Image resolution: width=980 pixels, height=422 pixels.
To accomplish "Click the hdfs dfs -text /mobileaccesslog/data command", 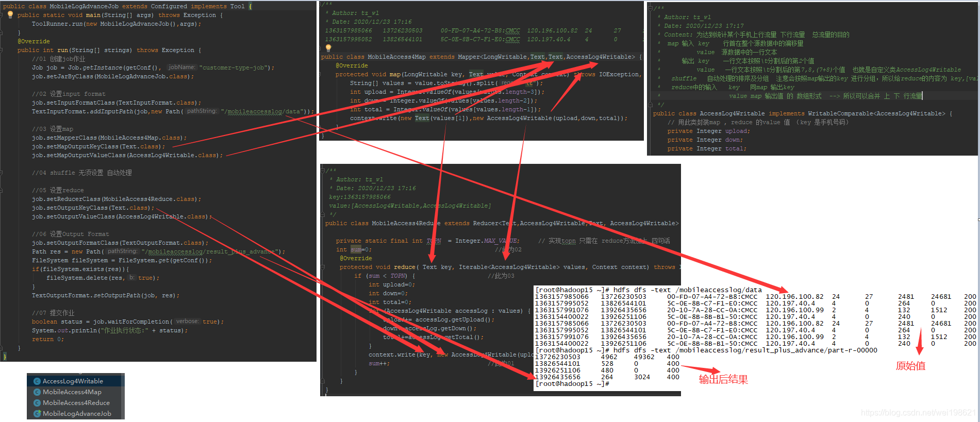I will pyautogui.click(x=649, y=290).
